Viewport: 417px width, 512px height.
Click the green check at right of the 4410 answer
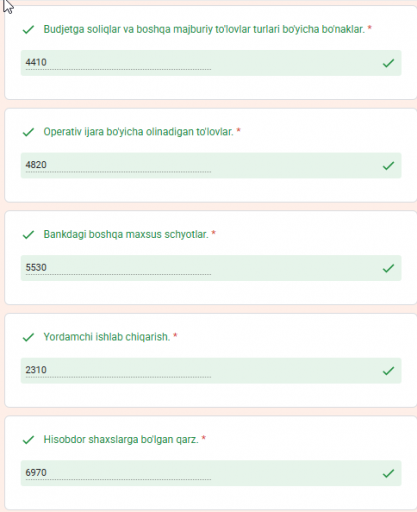click(x=388, y=63)
